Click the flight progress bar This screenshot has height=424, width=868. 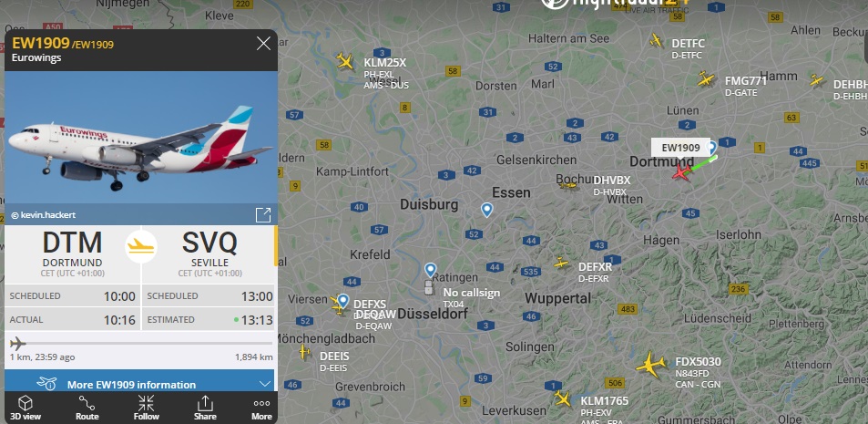(x=140, y=343)
